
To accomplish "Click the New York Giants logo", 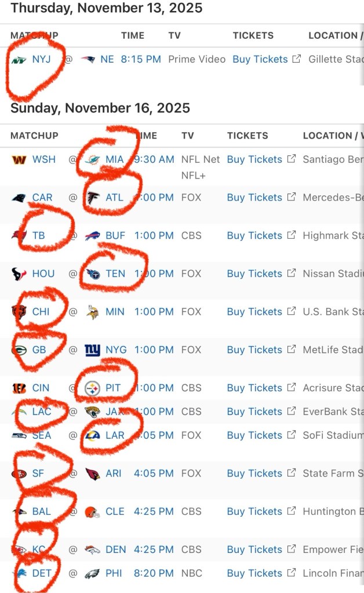I will [x=92, y=350].
